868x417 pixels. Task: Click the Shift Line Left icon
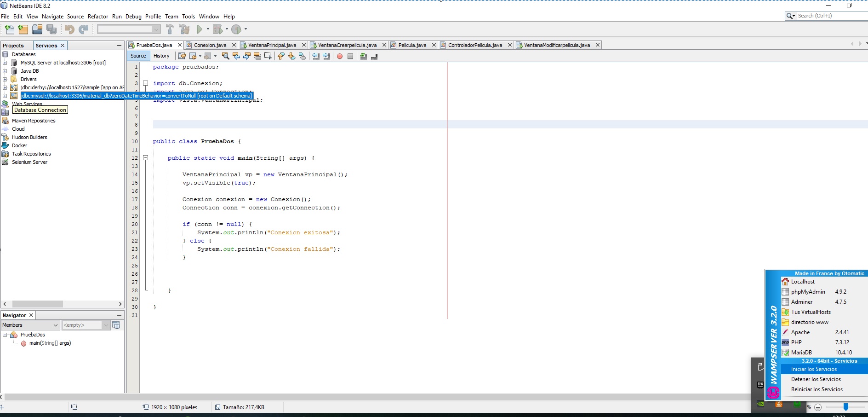(x=316, y=56)
